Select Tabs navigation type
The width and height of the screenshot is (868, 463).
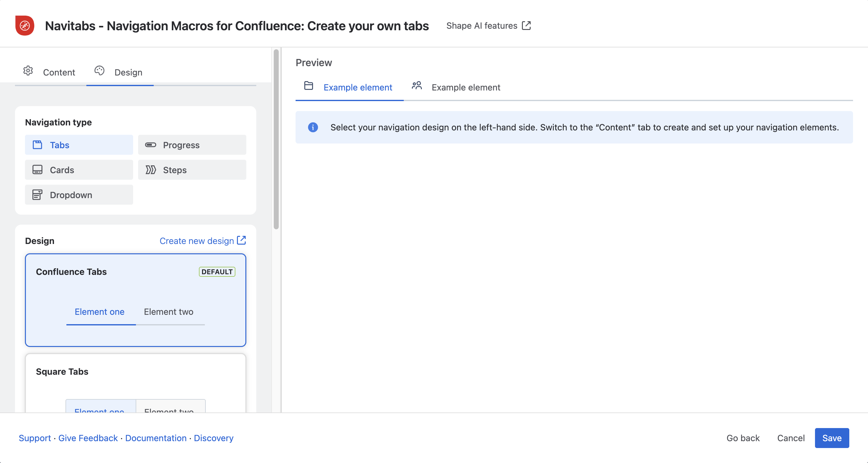(79, 145)
